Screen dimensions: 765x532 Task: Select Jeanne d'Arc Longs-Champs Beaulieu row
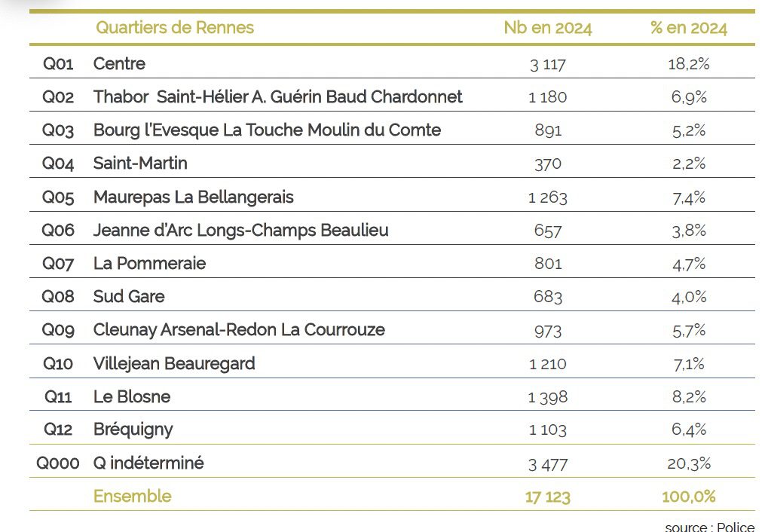click(240, 230)
